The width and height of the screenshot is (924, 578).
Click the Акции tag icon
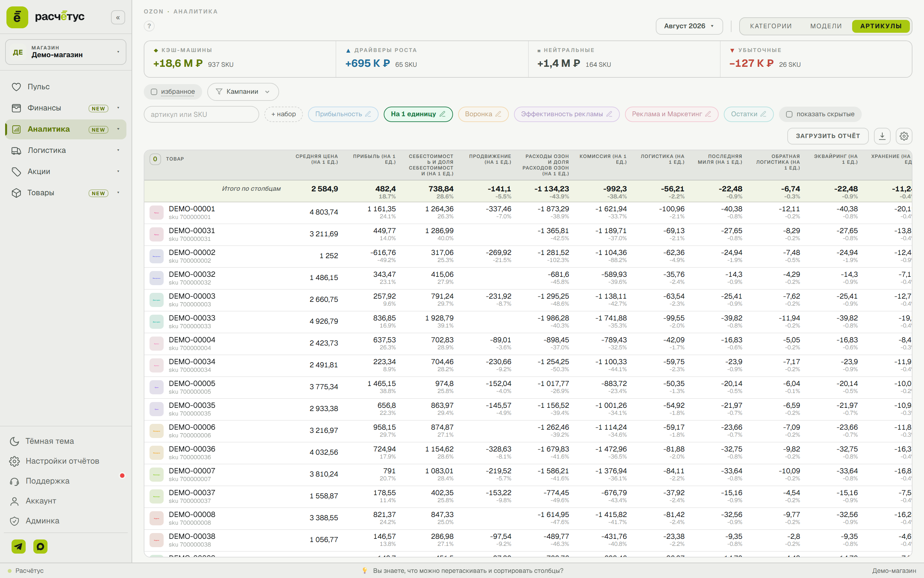click(x=16, y=172)
